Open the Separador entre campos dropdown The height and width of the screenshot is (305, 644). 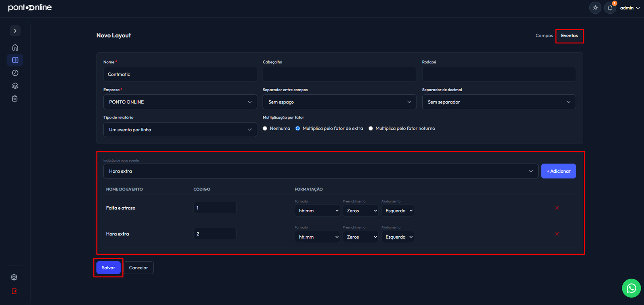tap(339, 102)
